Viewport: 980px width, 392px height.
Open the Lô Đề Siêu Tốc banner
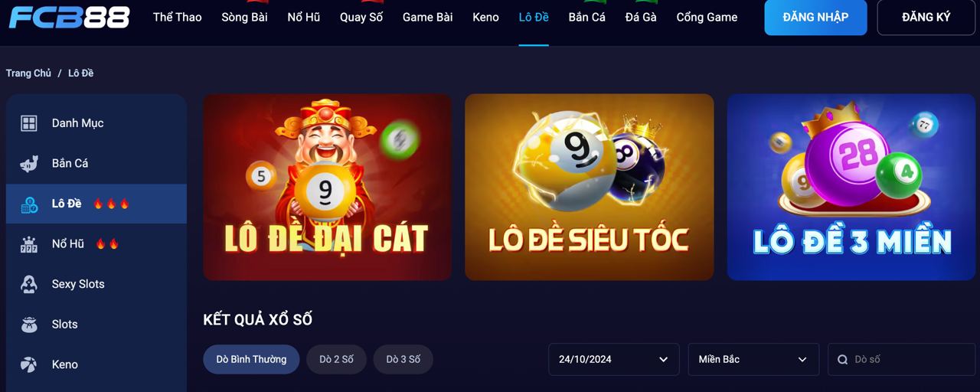point(589,187)
